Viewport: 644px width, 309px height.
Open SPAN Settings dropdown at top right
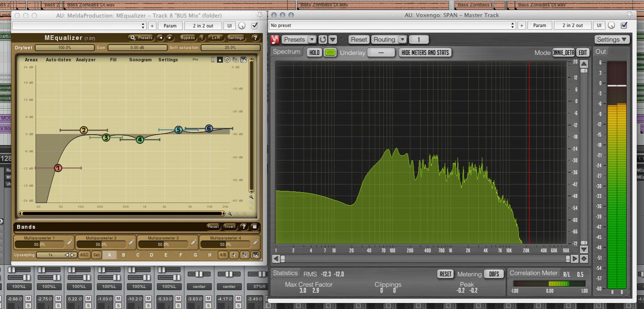[x=612, y=39]
